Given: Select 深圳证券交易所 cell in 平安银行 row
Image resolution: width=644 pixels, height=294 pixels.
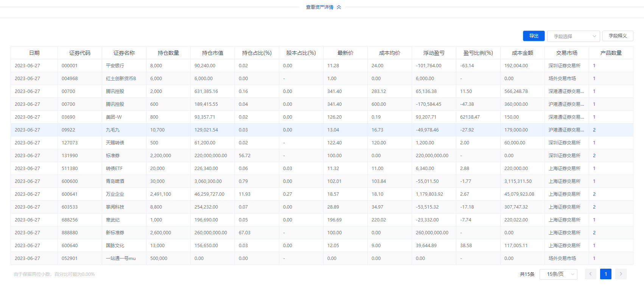Looking at the screenshot, I should coord(567,66).
